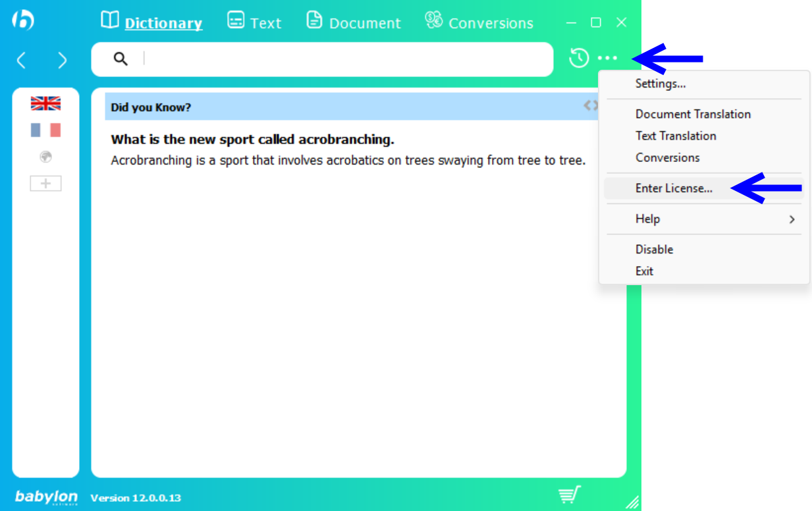This screenshot has width=812, height=511.
Task: Click the Babylon logo icon
Action: click(x=23, y=20)
